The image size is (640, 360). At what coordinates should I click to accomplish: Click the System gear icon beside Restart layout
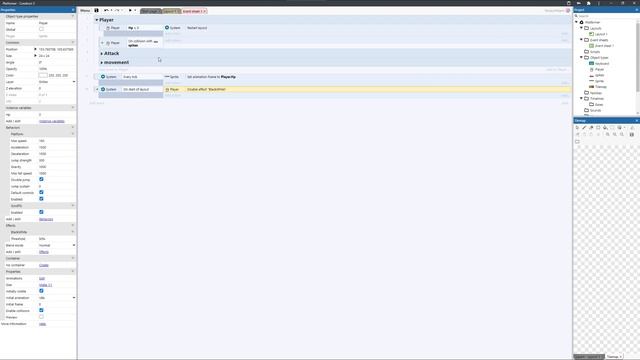(167, 28)
